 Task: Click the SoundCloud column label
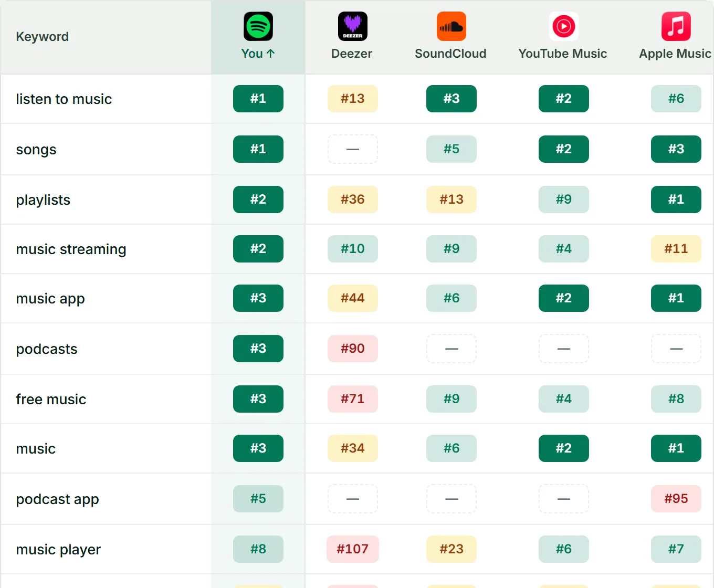450,54
